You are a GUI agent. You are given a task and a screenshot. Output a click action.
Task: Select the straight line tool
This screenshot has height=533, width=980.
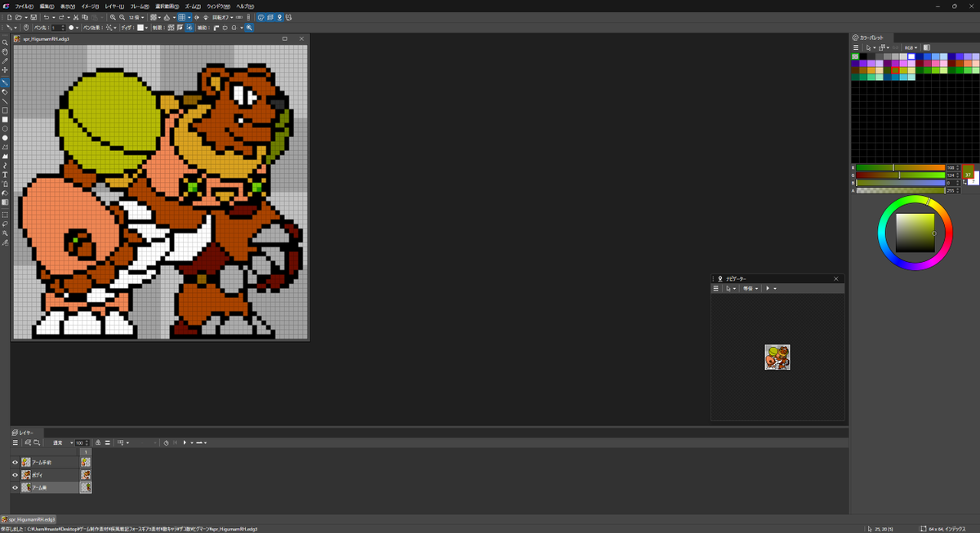click(x=5, y=101)
